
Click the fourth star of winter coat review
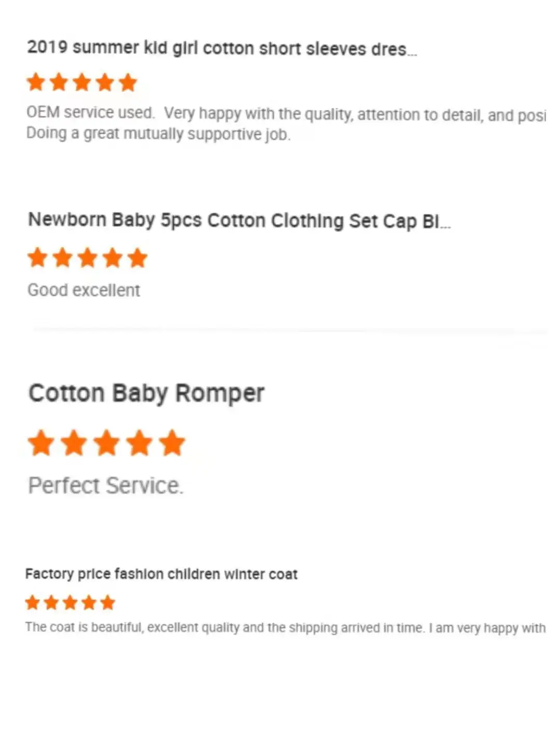(x=89, y=603)
